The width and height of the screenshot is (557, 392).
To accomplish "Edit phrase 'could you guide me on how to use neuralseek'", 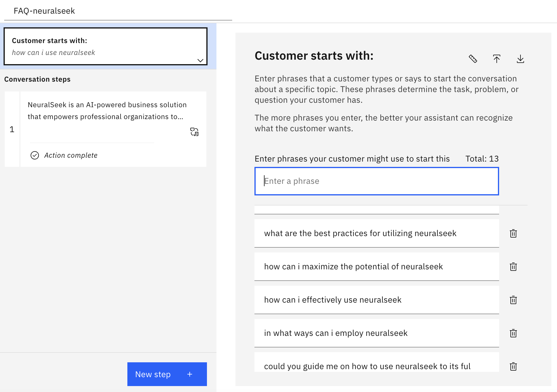I will tap(377, 362).
